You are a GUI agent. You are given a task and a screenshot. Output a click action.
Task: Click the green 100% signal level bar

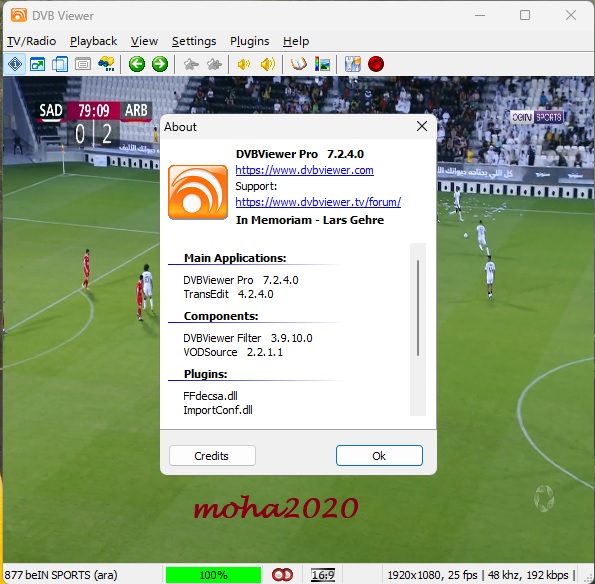pyautogui.click(x=213, y=575)
